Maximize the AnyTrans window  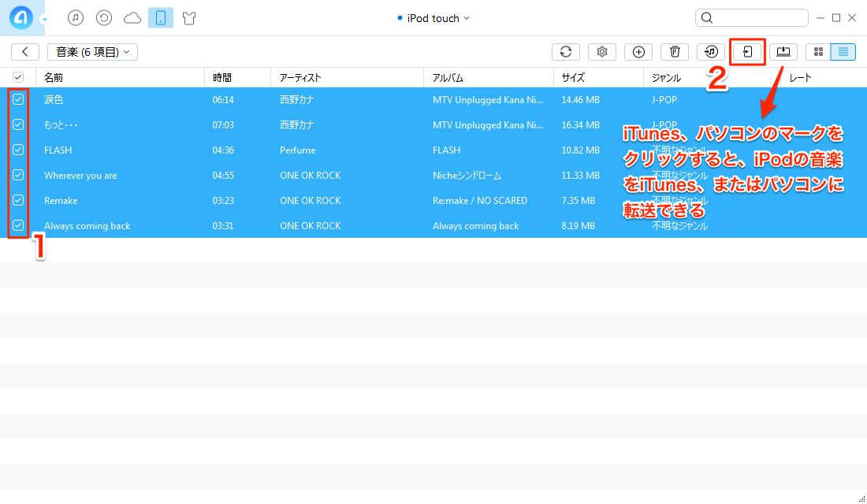[836, 18]
